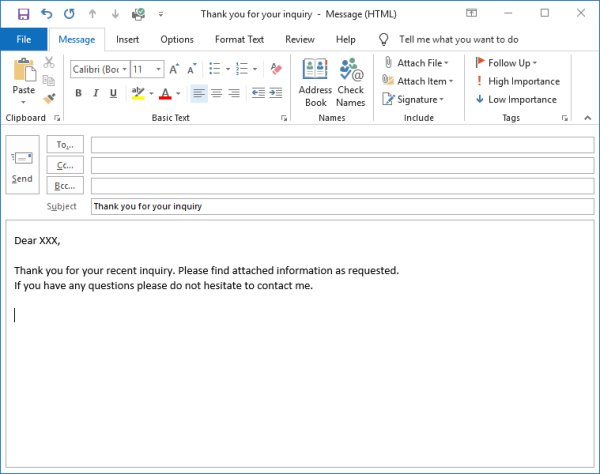Toggle Center alignment
The width and height of the screenshot is (600, 474).
[217, 93]
